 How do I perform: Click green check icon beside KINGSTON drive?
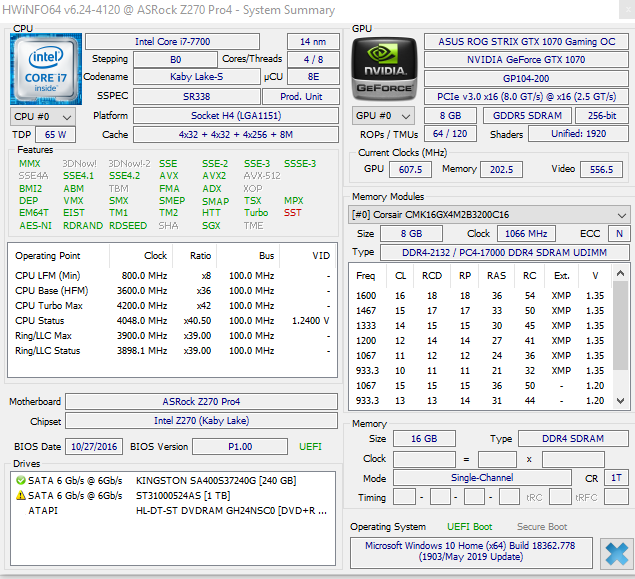pyautogui.click(x=20, y=481)
